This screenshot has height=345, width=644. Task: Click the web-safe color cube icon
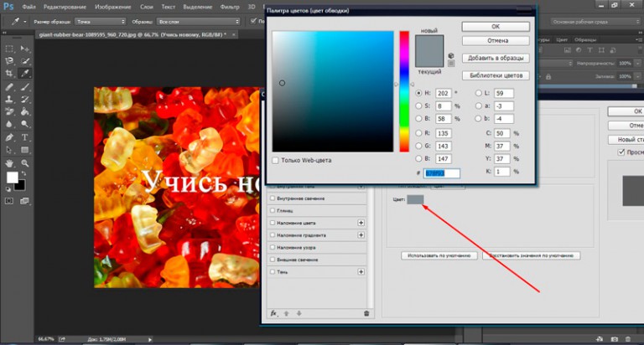point(451,56)
